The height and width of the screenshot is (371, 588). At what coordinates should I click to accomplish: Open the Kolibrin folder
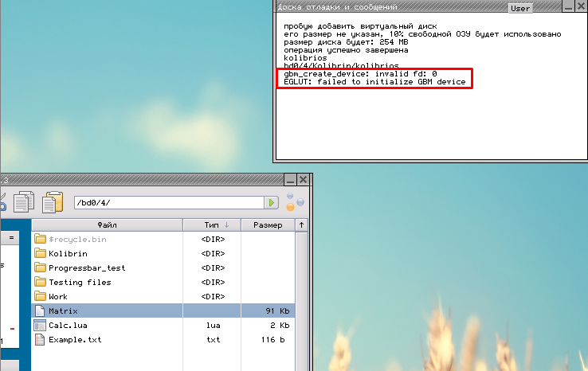click(x=67, y=253)
